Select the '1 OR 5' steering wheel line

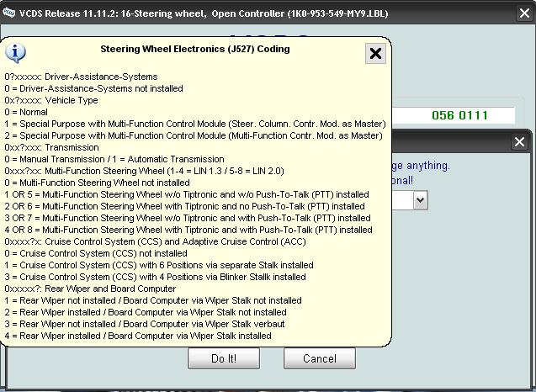coord(187,194)
